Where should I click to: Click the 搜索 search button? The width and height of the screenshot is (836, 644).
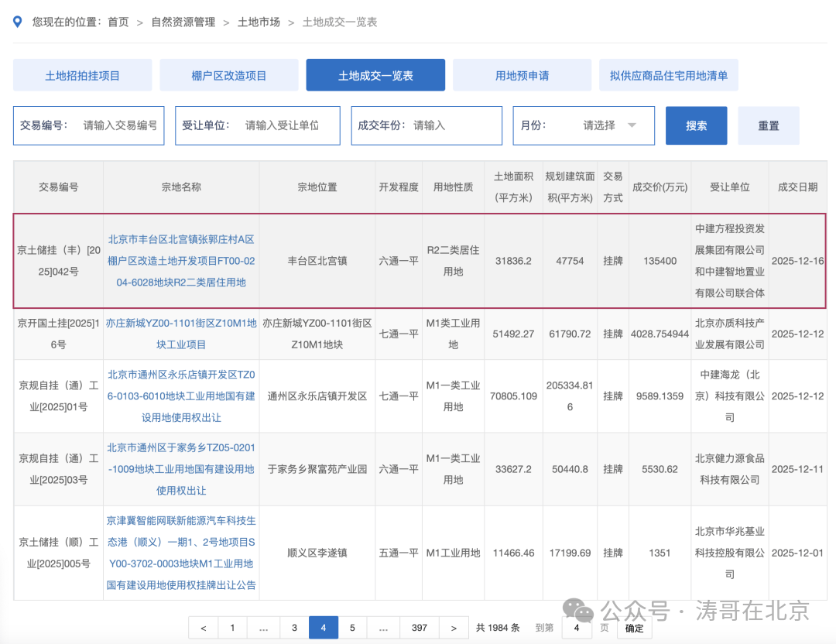[696, 125]
